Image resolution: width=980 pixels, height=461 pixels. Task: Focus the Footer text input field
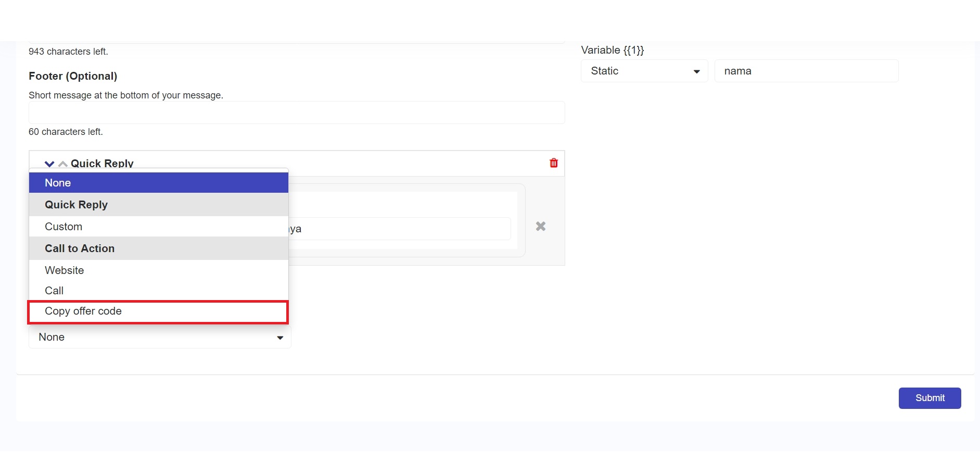coord(297,113)
